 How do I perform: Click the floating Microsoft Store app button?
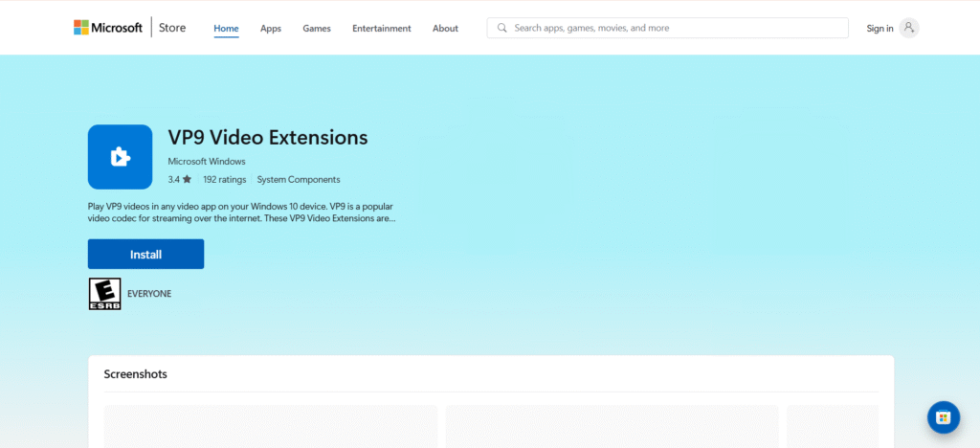click(x=943, y=417)
